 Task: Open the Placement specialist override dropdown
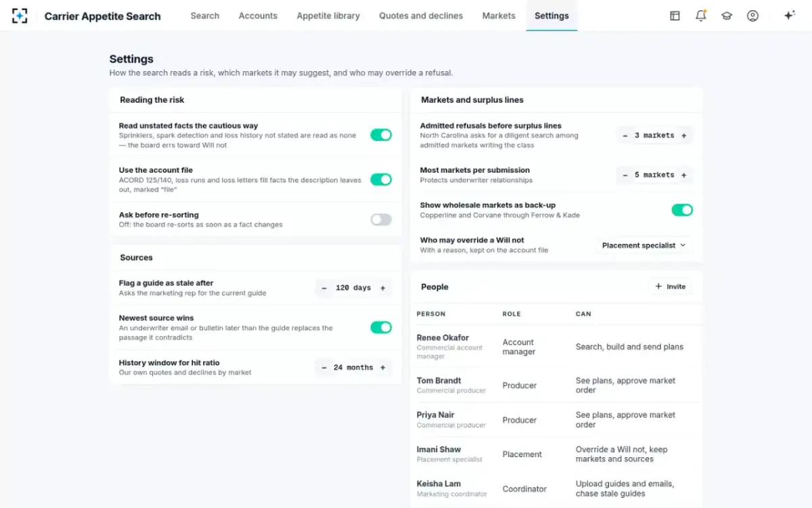(x=644, y=245)
